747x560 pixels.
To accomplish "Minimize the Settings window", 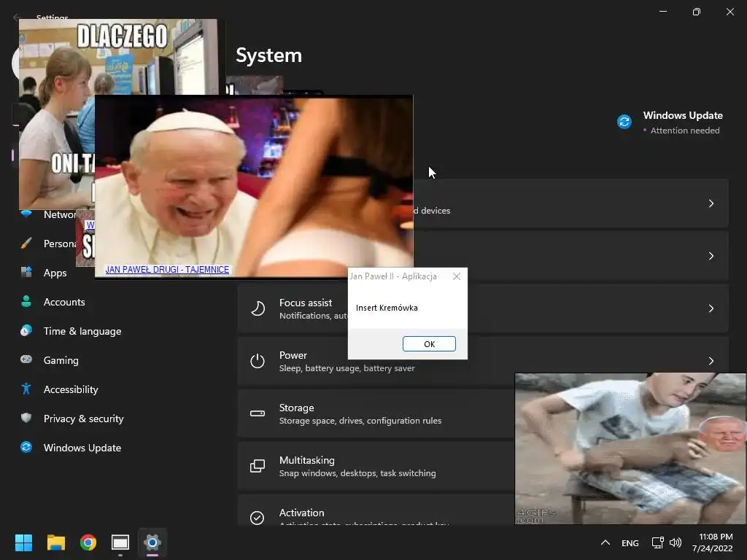I will (662, 12).
